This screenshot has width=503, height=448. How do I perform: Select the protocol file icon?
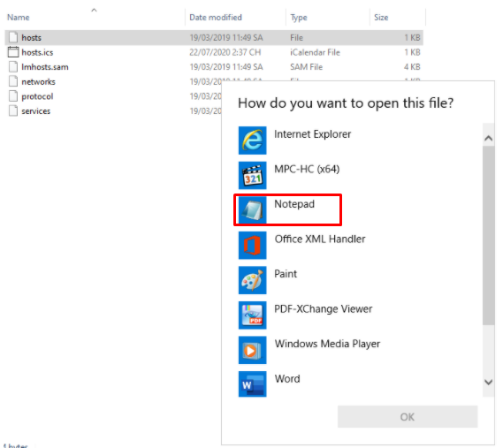tap(13, 96)
